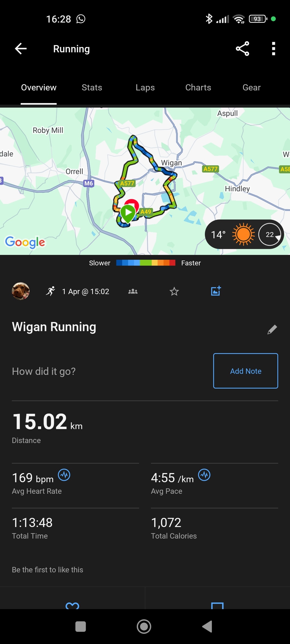This screenshot has width=290, height=644.
Task: Go to the Charts tab
Action: point(198,87)
